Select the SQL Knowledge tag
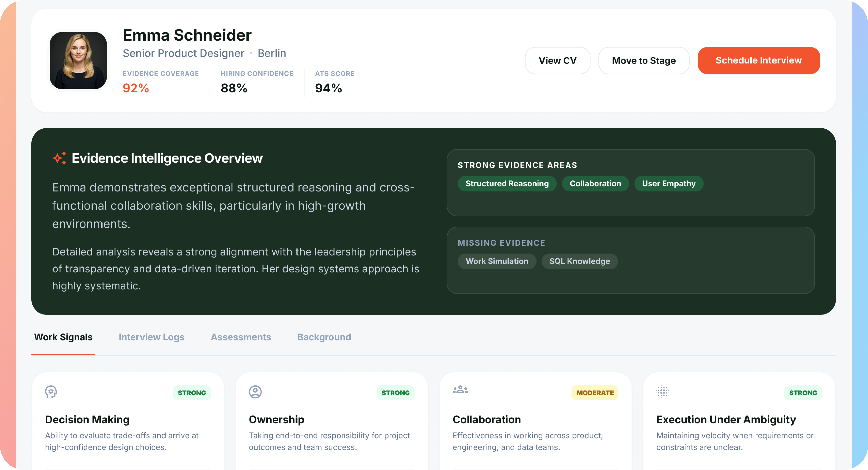The width and height of the screenshot is (868, 470). pos(579,261)
